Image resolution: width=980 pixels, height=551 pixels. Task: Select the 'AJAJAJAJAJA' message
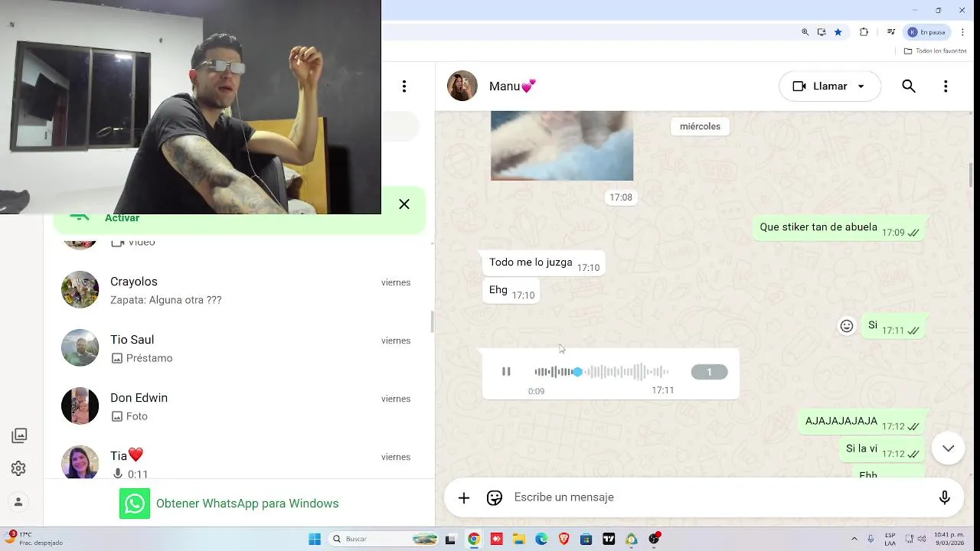coord(861,422)
